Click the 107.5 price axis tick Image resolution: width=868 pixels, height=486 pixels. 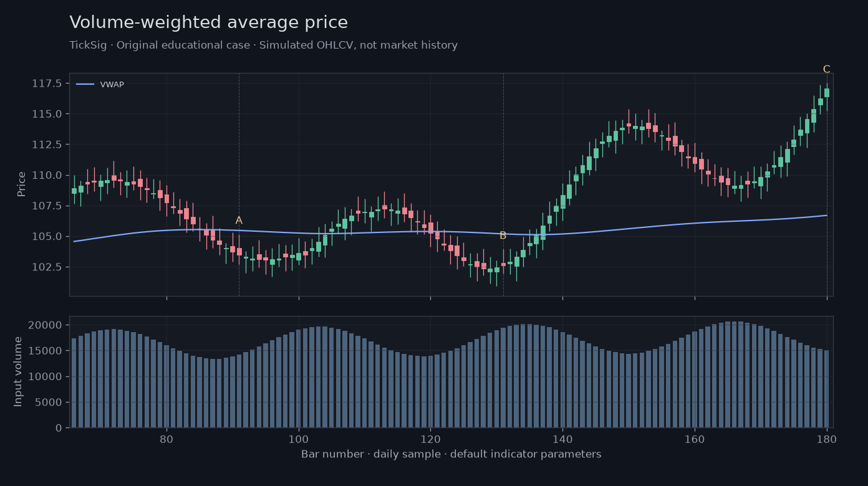pos(47,206)
